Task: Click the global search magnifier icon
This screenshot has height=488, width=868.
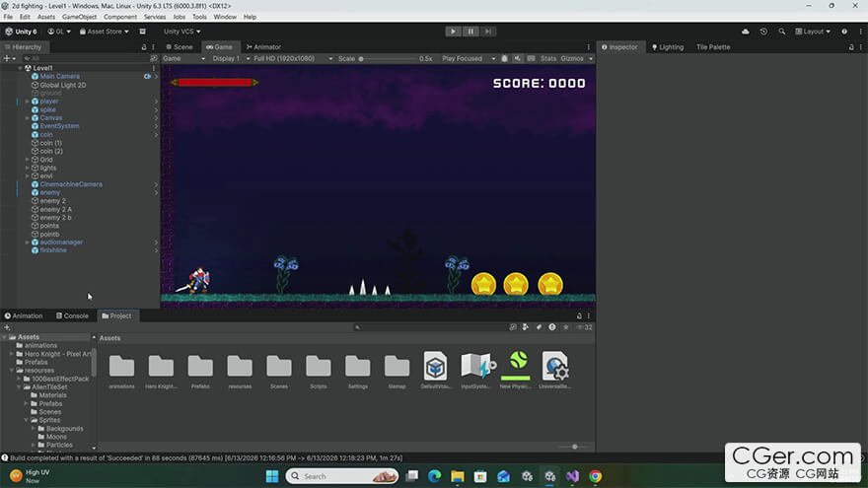Action: 781,32
